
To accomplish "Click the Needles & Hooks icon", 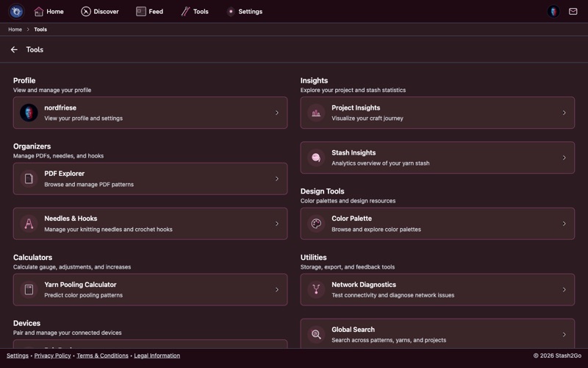I will pyautogui.click(x=29, y=224).
